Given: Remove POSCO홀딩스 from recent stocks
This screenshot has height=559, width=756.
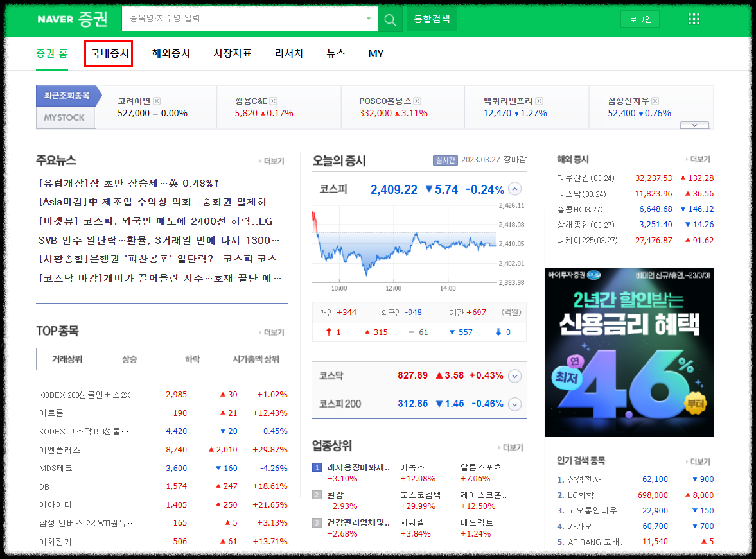Looking at the screenshot, I should click(418, 101).
